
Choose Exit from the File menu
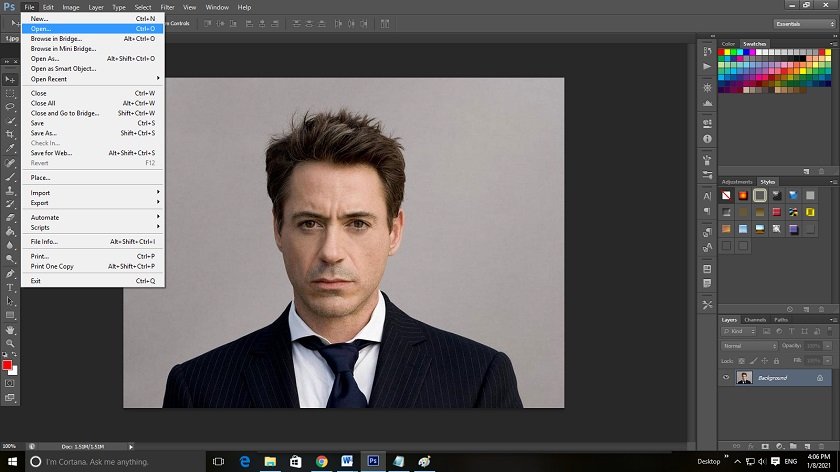[x=93, y=281]
